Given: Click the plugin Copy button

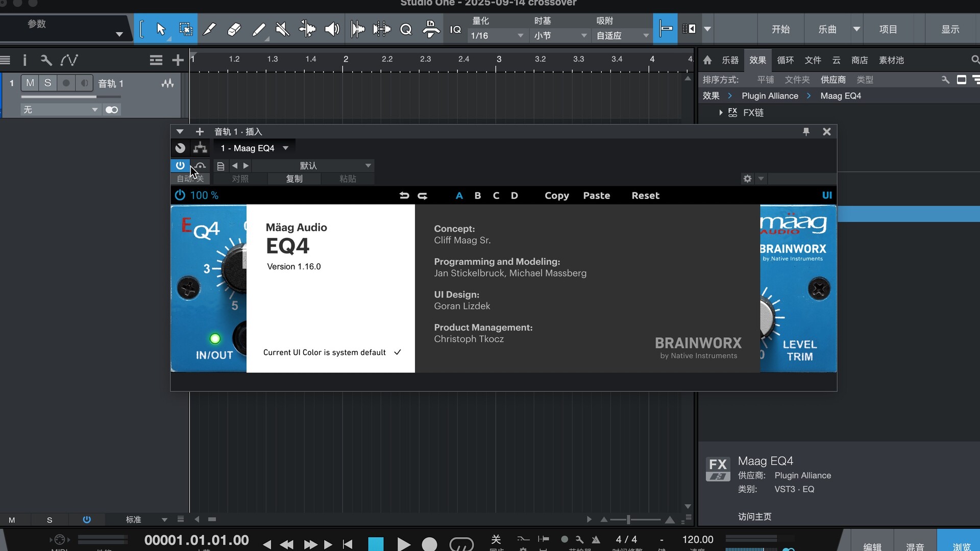Looking at the screenshot, I should pos(556,195).
